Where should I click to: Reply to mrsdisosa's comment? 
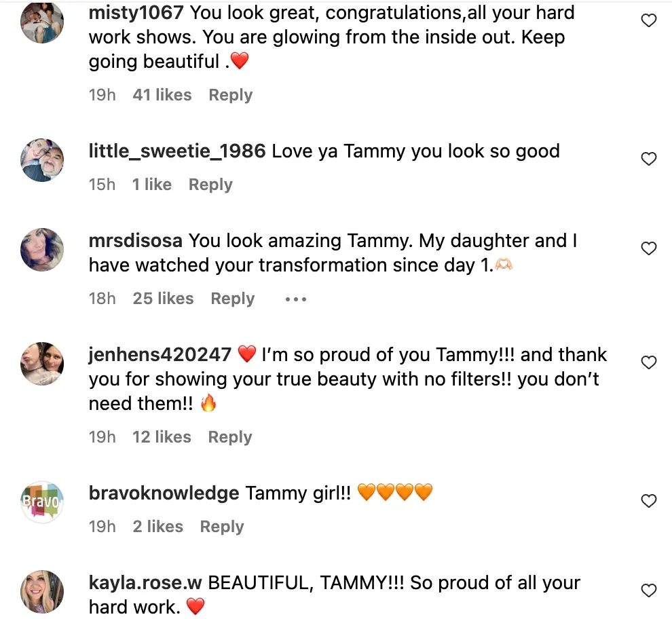point(232,299)
